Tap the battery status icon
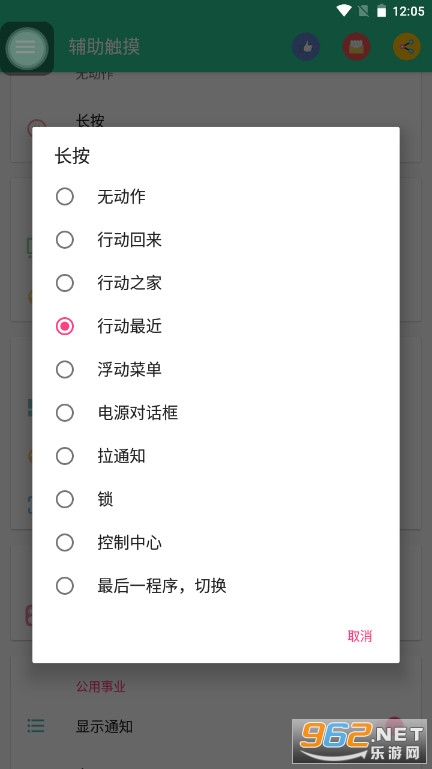 click(381, 11)
